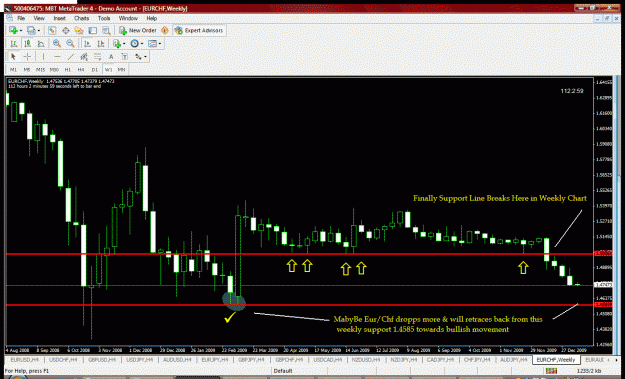The image size is (625, 379).
Task: Expand the Profiles dropdown arrow
Action: click(x=38, y=31)
